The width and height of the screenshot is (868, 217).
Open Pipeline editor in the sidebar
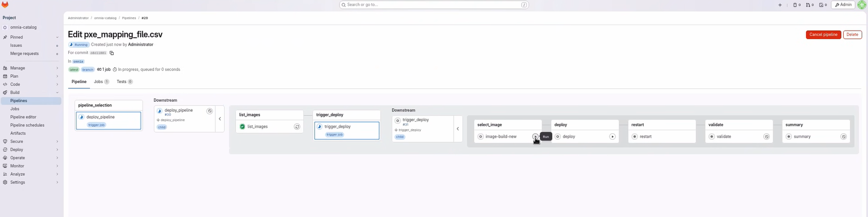tap(31, 117)
